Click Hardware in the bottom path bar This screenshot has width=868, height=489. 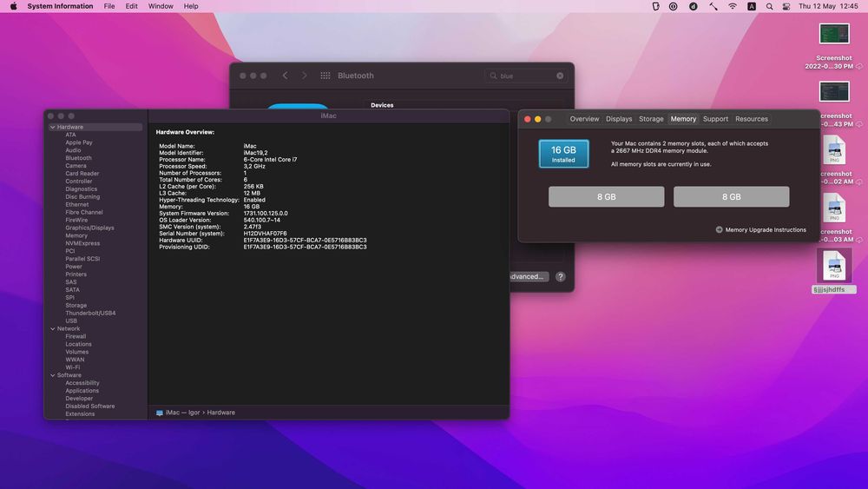[x=220, y=413]
